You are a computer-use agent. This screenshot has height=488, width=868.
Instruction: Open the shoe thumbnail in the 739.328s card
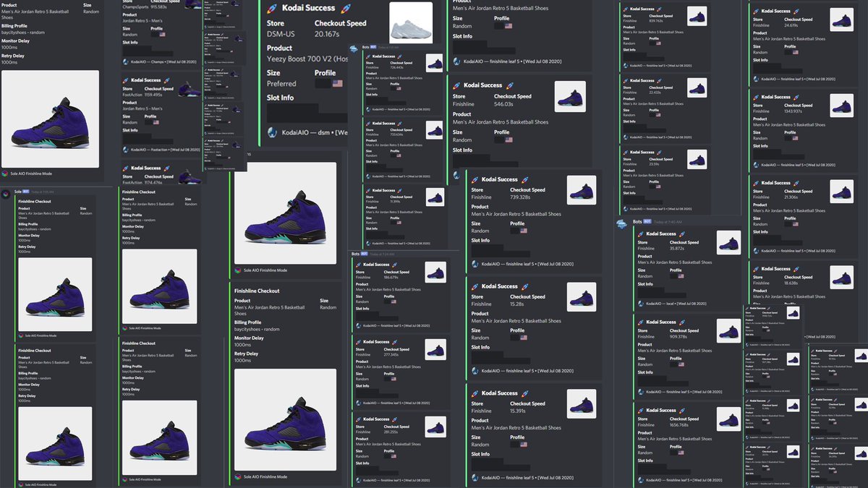pos(581,190)
